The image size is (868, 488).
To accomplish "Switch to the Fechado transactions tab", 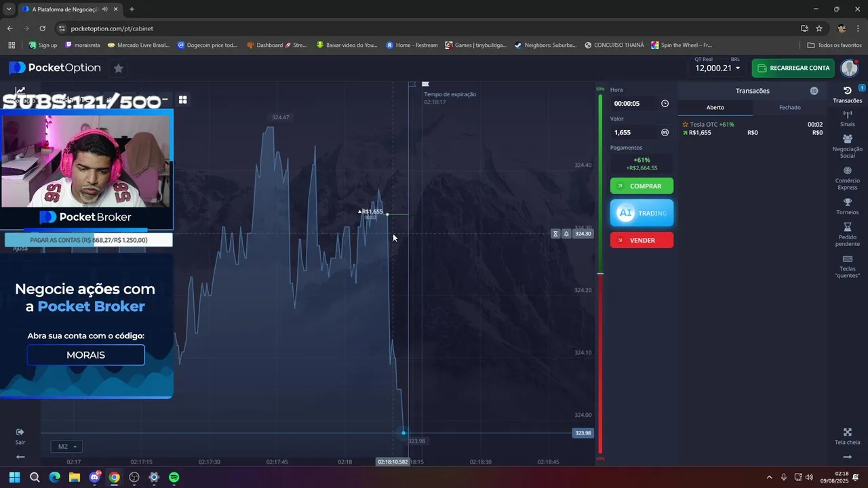I will [x=789, y=108].
